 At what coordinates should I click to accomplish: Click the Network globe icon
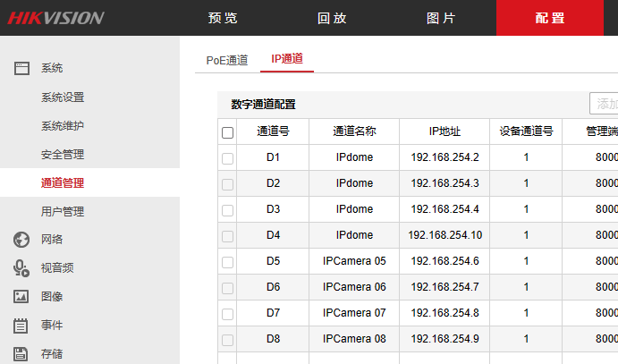[21, 240]
